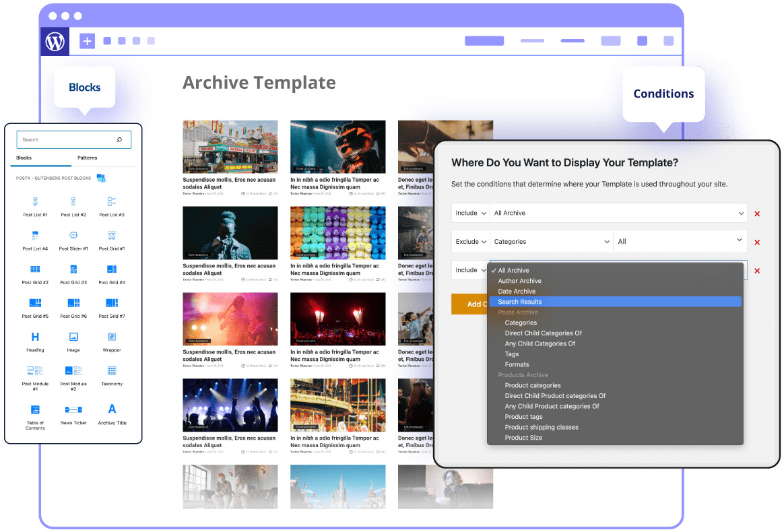
Task: Select Date Archive from the list
Action: coord(615,292)
